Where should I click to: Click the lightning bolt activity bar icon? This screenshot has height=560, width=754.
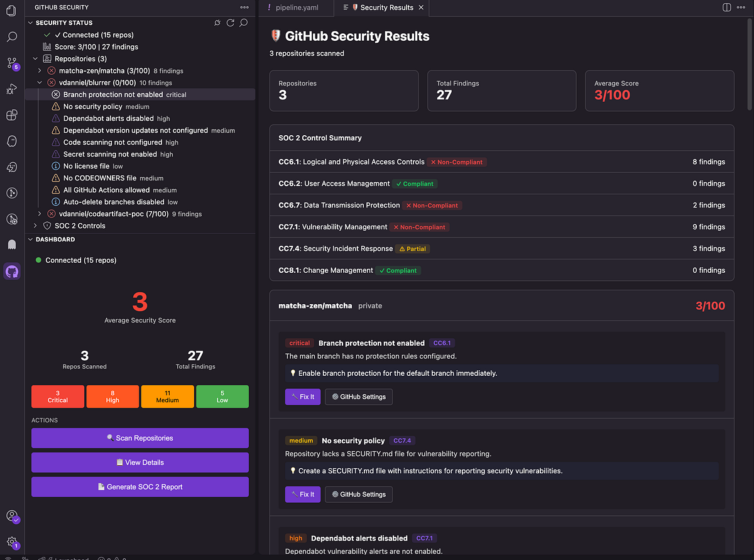click(11, 167)
